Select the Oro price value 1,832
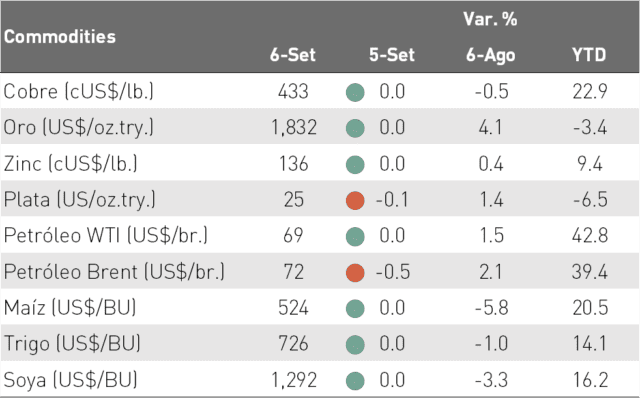This screenshot has width=640, height=398. click(294, 128)
